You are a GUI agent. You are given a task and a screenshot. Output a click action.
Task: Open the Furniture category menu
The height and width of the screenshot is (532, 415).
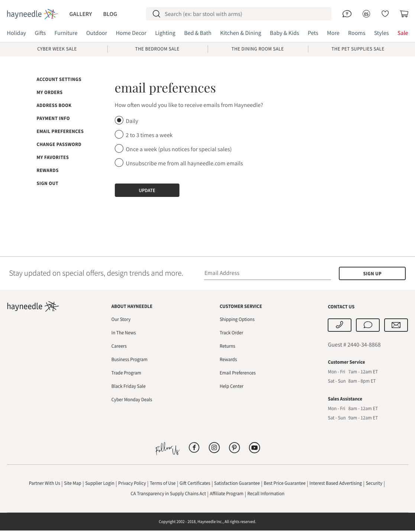click(66, 33)
